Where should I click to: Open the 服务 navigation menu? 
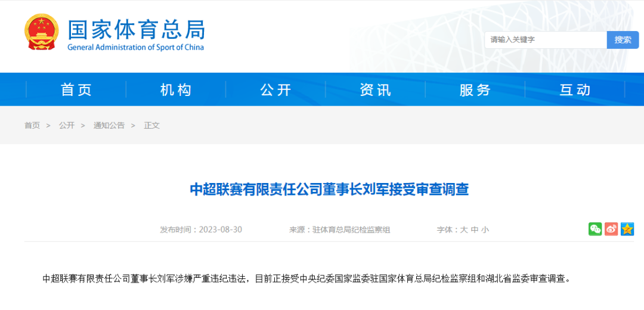pos(475,90)
